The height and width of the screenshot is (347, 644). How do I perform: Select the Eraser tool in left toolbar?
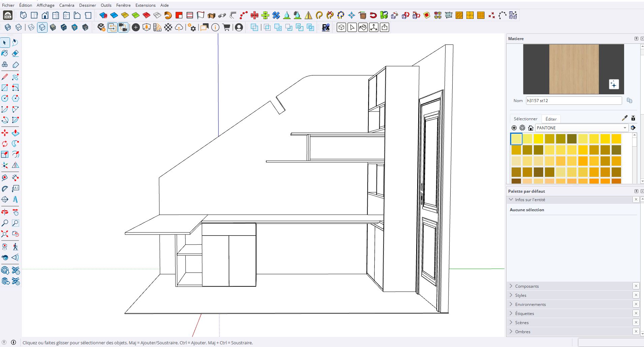coord(15,54)
